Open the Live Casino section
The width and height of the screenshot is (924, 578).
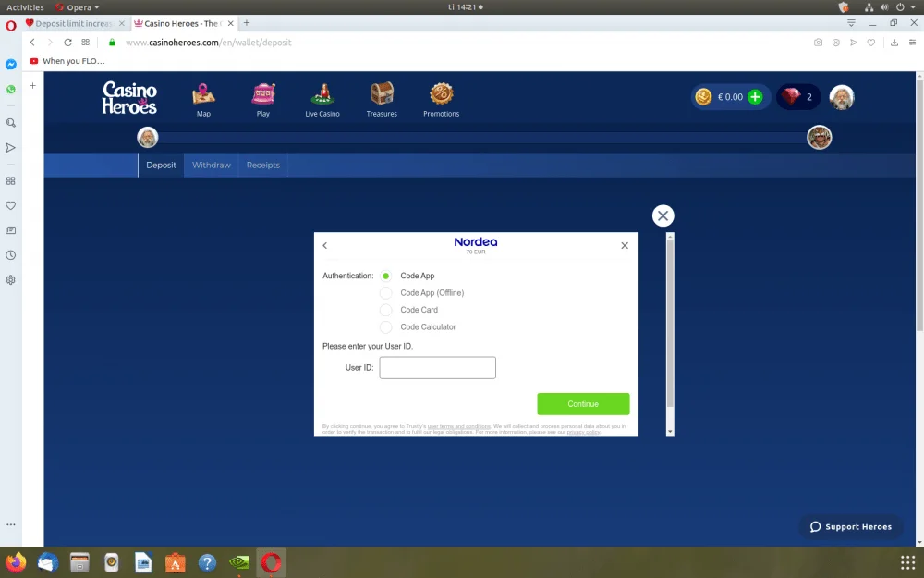(x=322, y=100)
